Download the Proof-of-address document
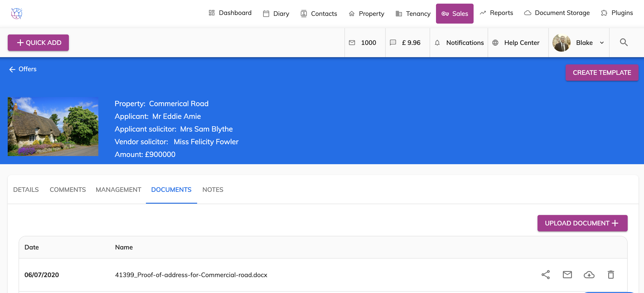This screenshot has width=644, height=293. pos(589,274)
